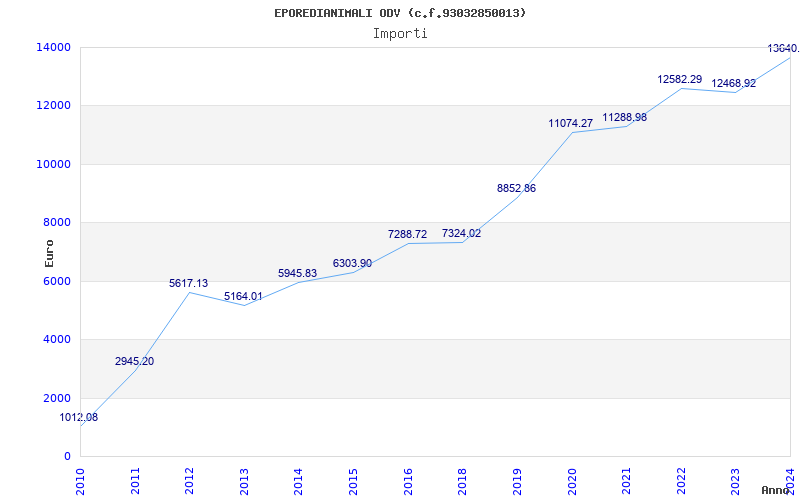Select the 5945.83 data label
The image size is (800, 500).
click(297, 274)
